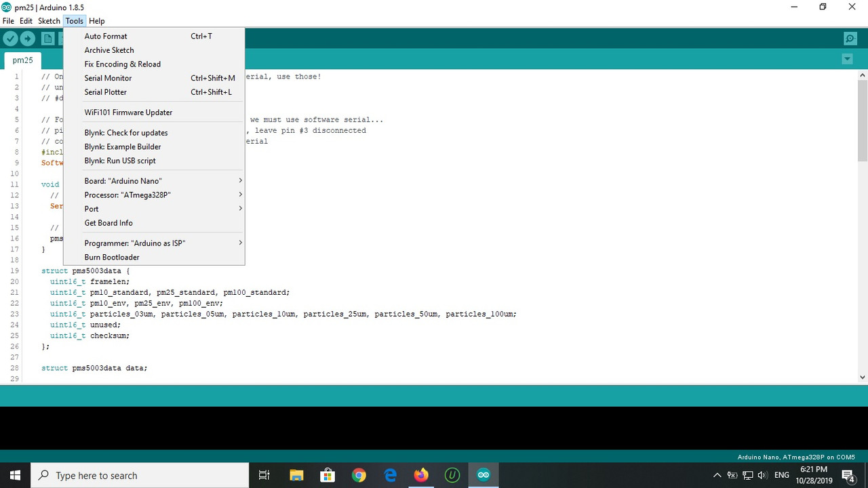Select Burn Bootloader
868x488 pixels.
point(154,258)
